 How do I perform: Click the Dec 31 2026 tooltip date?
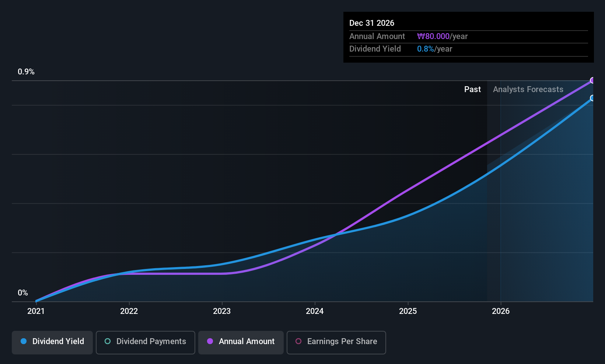coord(372,23)
